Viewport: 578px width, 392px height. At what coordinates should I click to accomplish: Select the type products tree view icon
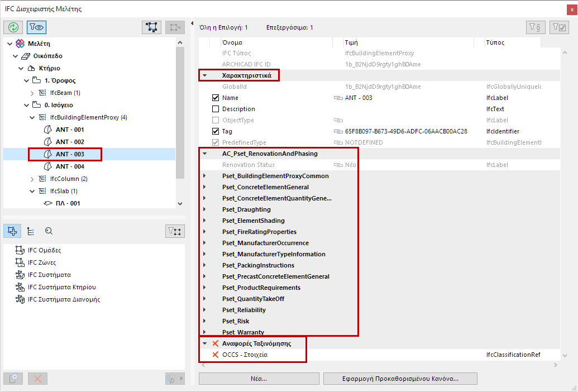(x=31, y=231)
